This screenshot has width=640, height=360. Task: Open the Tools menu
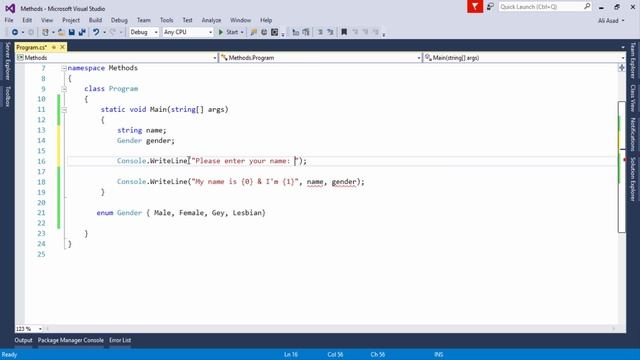(167, 20)
